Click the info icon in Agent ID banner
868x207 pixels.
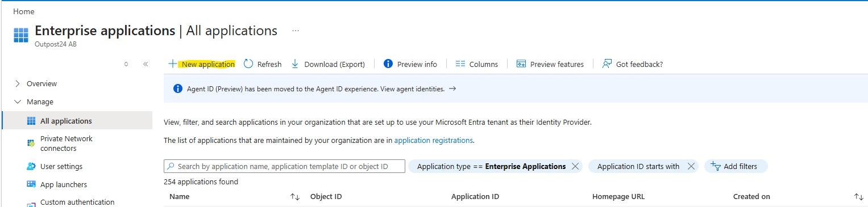click(x=177, y=89)
